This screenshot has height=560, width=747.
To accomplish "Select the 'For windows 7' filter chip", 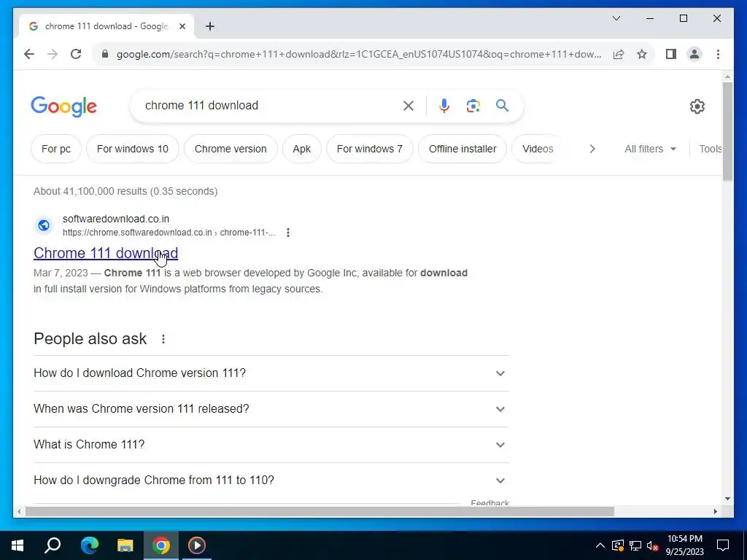I will [x=370, y=149].
